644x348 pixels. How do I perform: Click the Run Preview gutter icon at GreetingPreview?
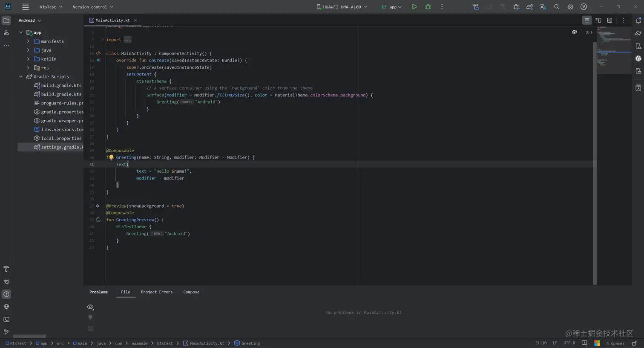click(x=98, y=220)
